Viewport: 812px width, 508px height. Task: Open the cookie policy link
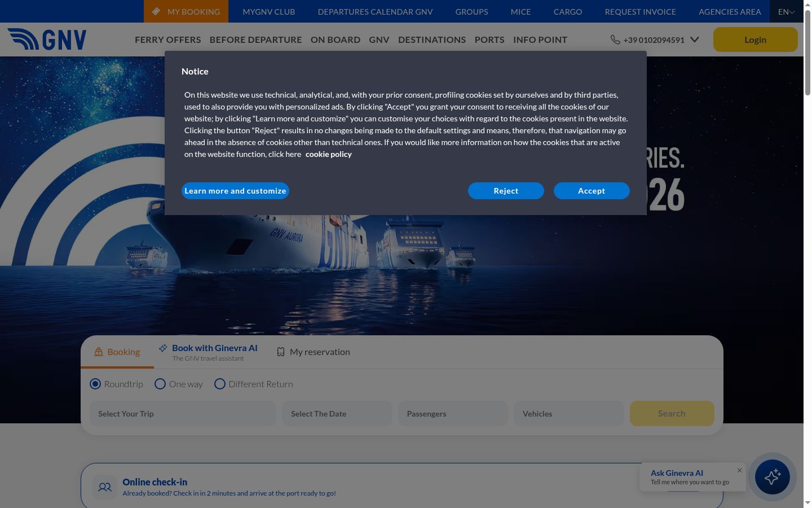pos(329,154)
